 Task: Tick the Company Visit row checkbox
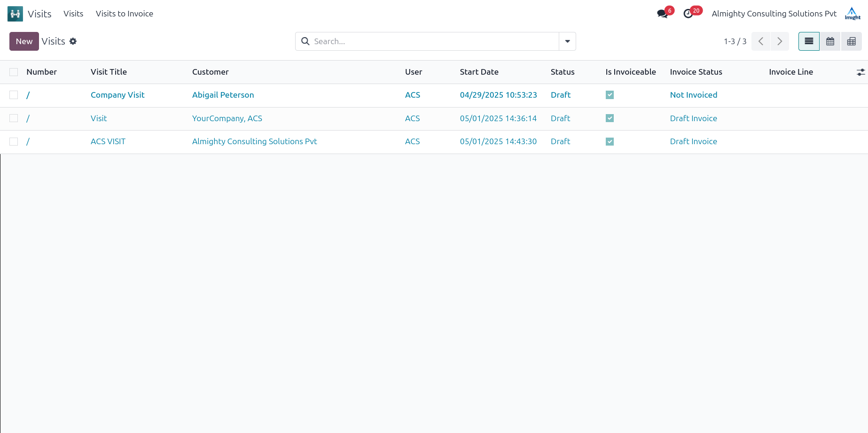pos(14,95)
